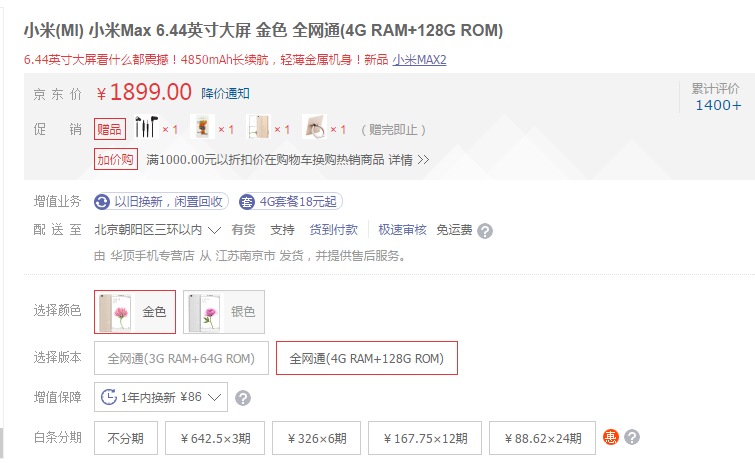Click the 免运费 text

tap(454, 230)
